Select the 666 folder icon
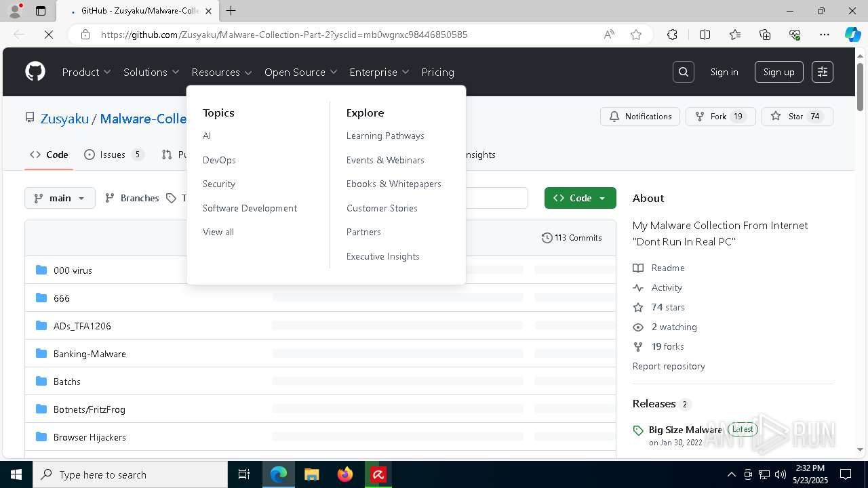This screenshot has height=488, width=868. pos(41,298)
